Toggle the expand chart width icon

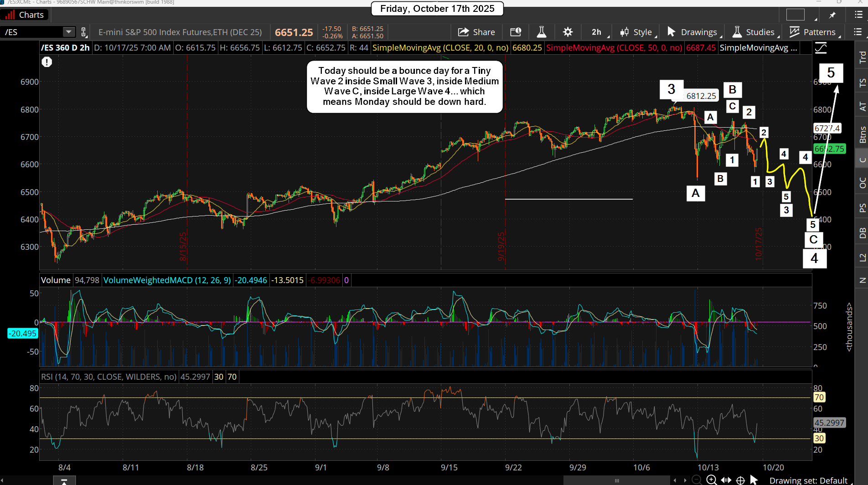click(x=726, y=480)
